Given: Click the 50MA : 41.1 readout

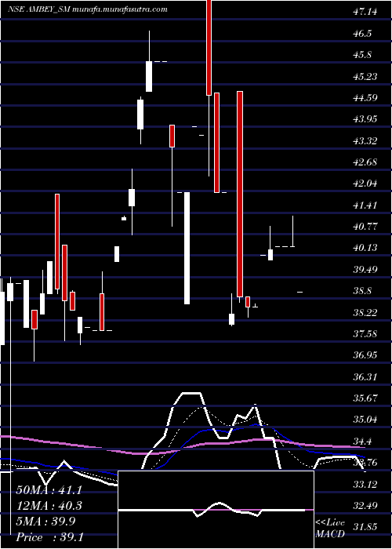Looking at the screenshot, I should tap(49, 490).
